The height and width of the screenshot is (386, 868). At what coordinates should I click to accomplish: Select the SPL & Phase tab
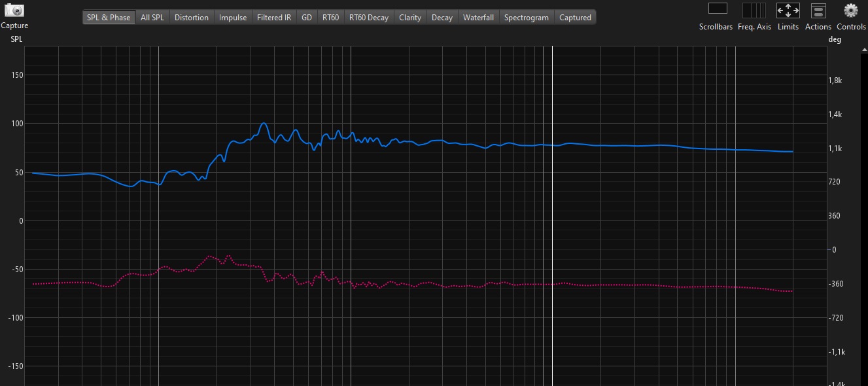109,18
